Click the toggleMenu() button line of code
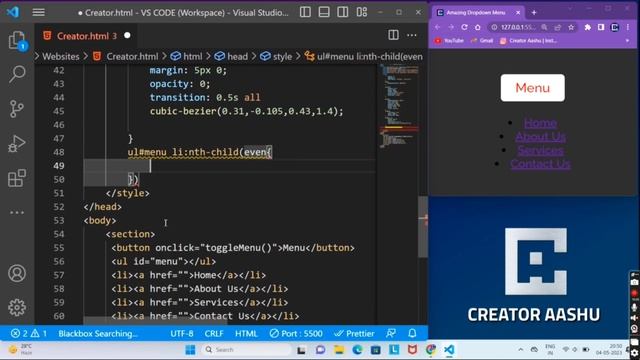 click(233, 248)
